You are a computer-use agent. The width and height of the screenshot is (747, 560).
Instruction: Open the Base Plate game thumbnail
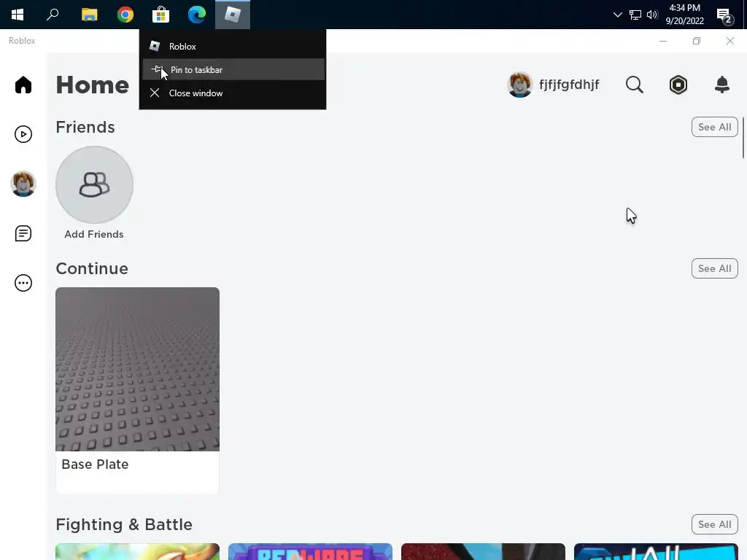coord(137,369)
